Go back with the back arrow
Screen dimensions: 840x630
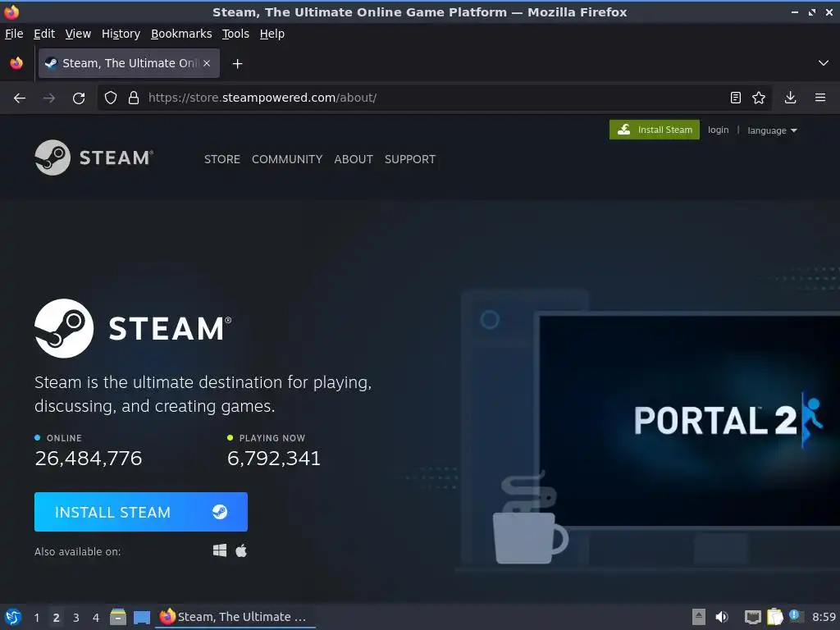tap(20, 98)
